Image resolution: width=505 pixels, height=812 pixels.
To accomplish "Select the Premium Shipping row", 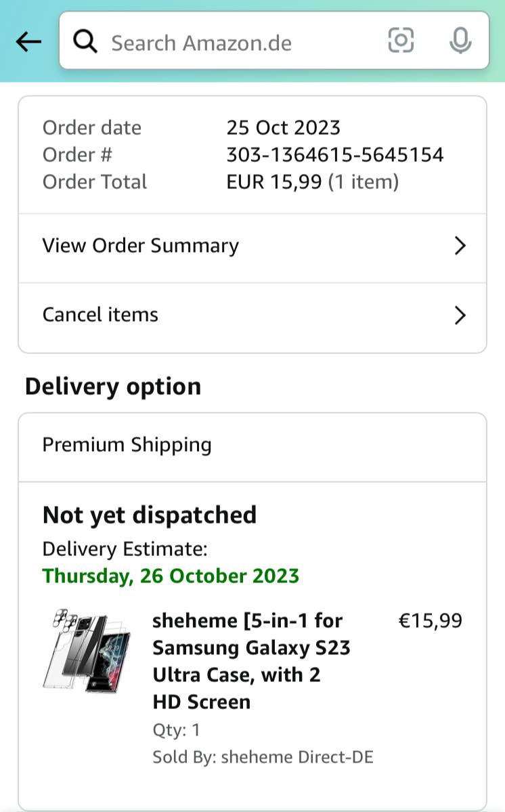I will (127, 445).
